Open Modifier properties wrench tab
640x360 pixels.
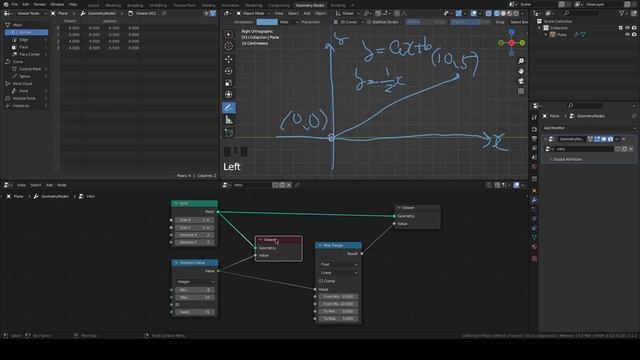[x=534, y=200]
